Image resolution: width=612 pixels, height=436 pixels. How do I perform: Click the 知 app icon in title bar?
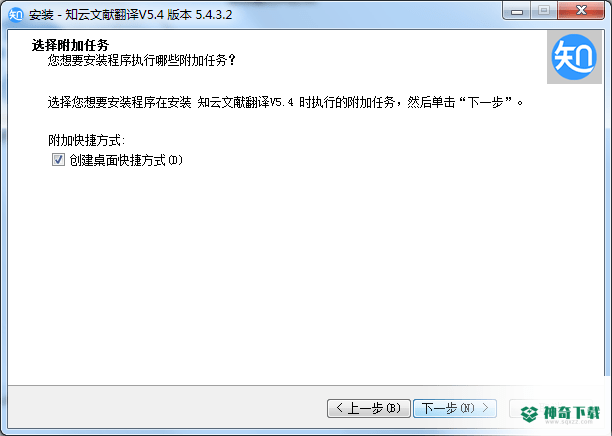tap(16, 15)
